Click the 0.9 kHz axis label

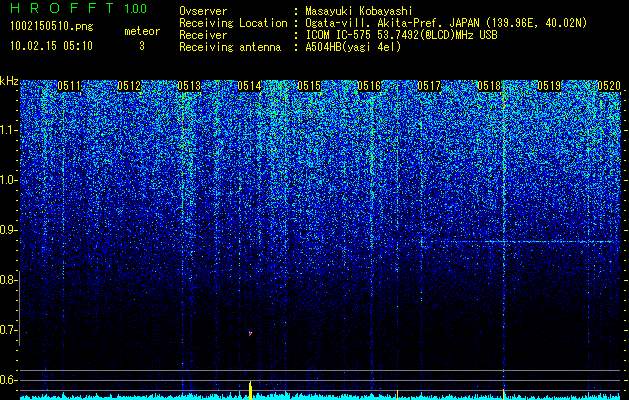9,230
